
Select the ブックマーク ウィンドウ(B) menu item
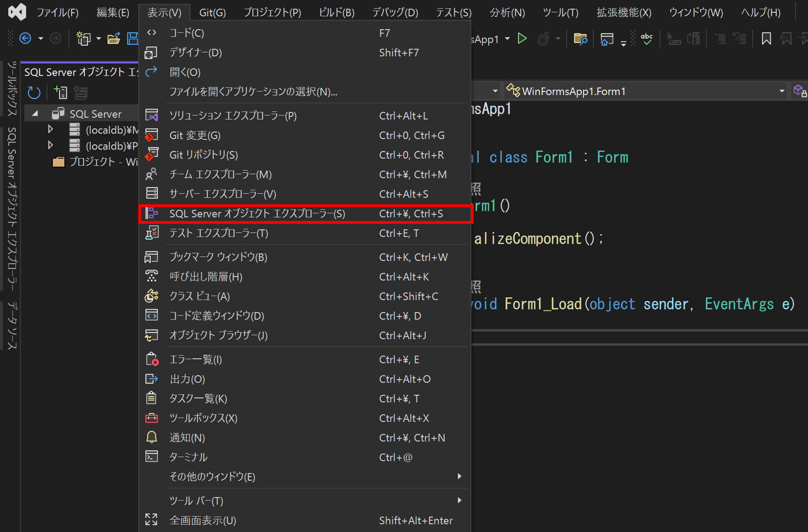pos(305,257)
